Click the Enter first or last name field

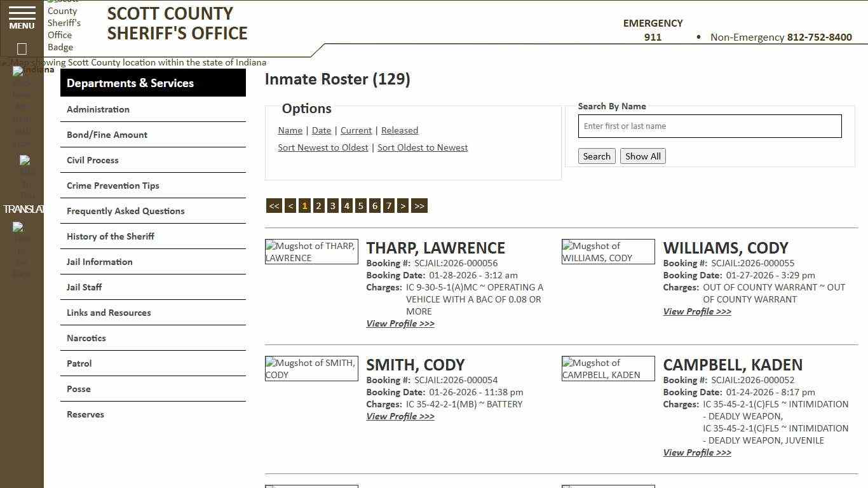pos(709,126)
